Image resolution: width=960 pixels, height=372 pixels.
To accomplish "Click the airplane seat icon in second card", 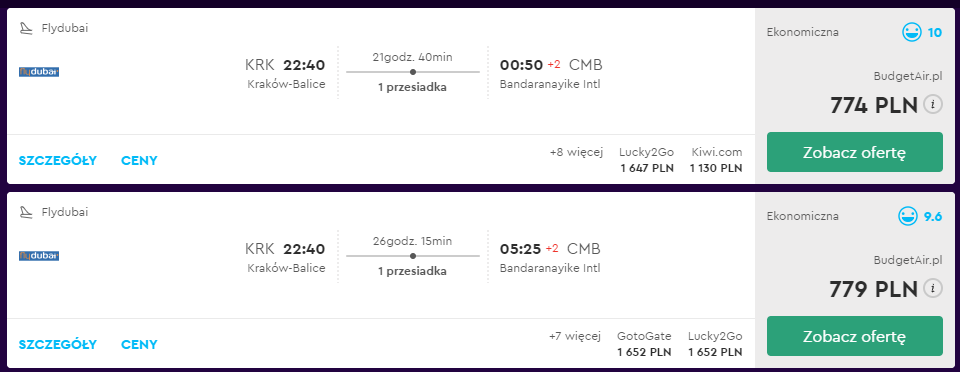I will coord(26,212).
